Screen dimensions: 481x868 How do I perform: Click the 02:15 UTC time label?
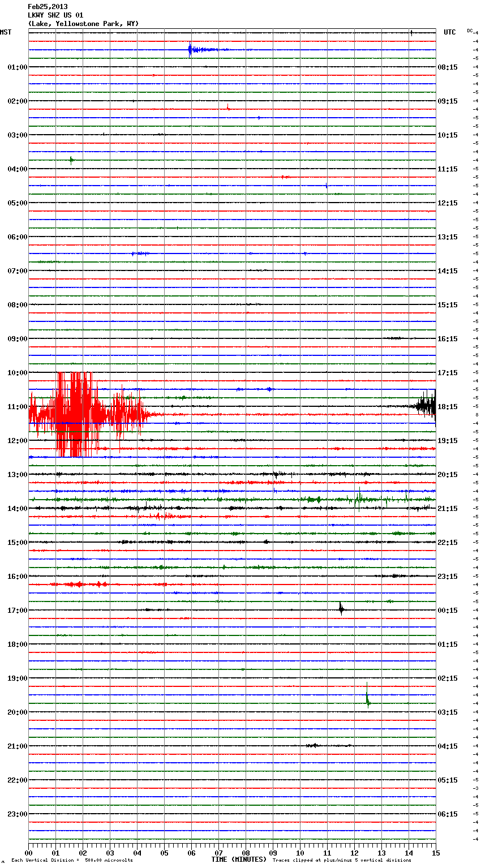[x=448, y=678]
